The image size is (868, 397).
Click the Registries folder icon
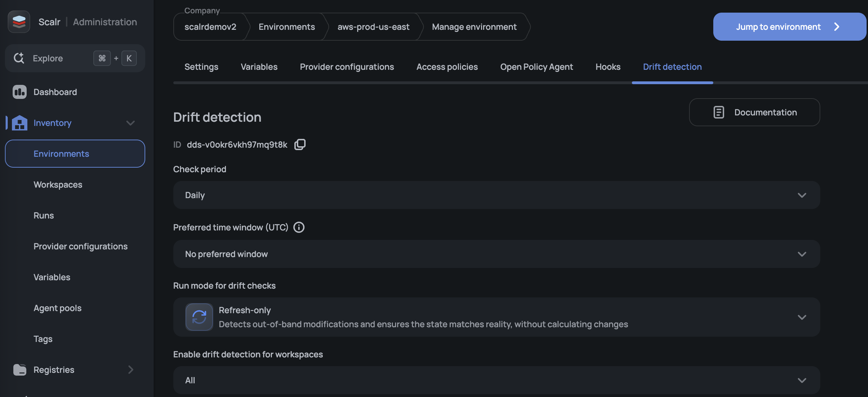pyautogui.click(x=20, y=370)
